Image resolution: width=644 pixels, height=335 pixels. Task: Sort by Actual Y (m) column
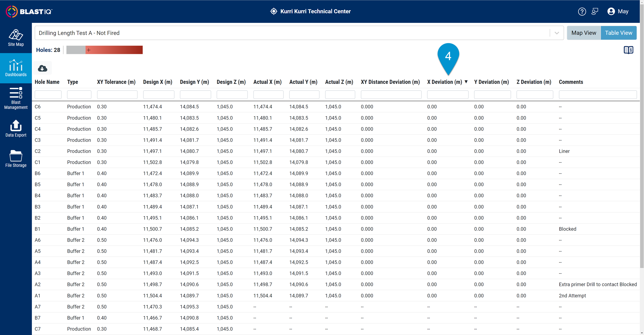tap(303, 82)
